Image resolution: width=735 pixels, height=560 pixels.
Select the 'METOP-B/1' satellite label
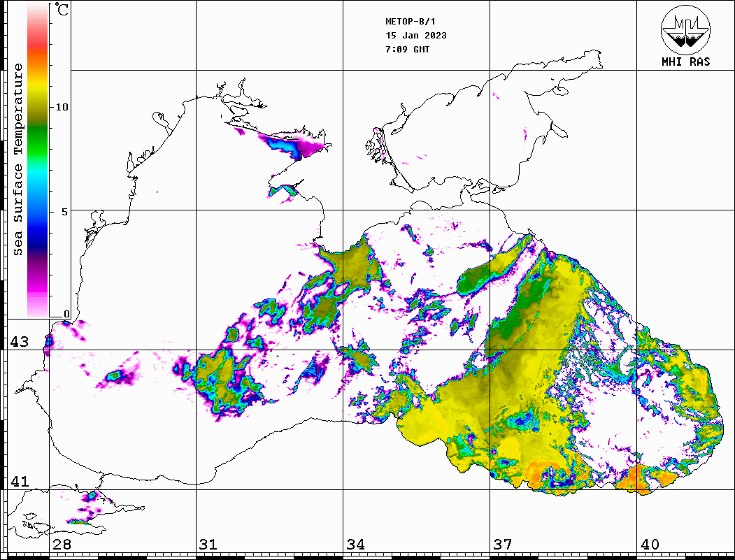pyautogui.click(x=410, y=22)
